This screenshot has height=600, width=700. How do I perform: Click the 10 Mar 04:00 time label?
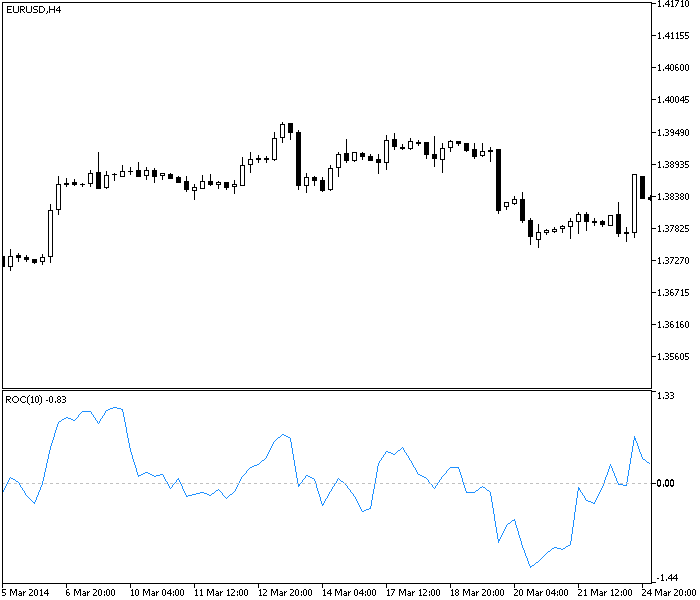coord(154,592)
